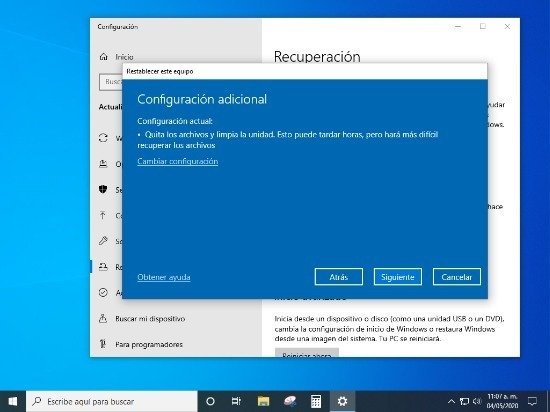Click the settings search input field
Screen dimensions: 550x412
coord(111,82)
